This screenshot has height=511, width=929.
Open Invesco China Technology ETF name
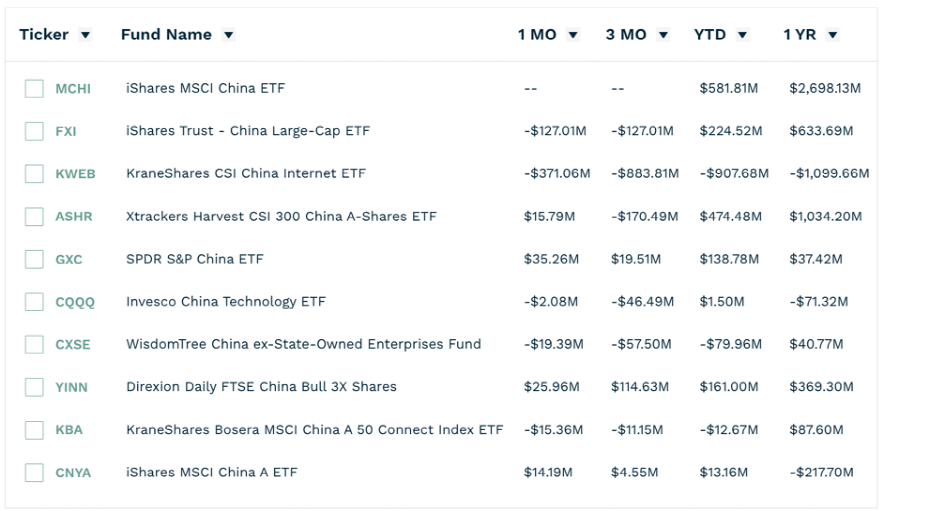(x=226, y=302)
